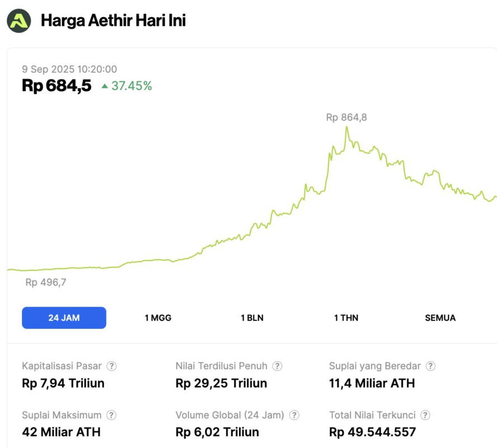This screenshot has width=497, height=448.
Task: Click the current price Rp 684,5
Action: (x=57, y=86)
